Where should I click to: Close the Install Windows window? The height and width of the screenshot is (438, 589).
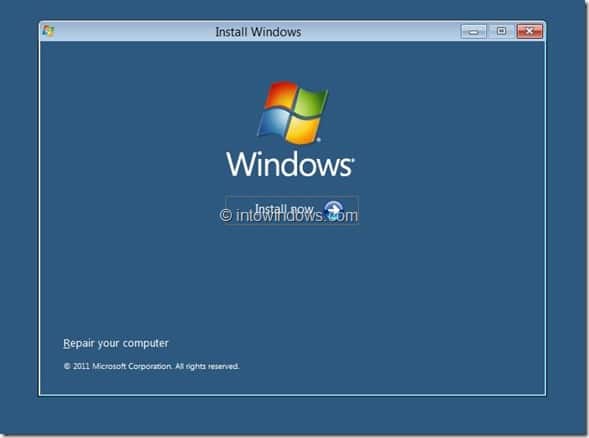pyautogui.click(x=529, y=32)
